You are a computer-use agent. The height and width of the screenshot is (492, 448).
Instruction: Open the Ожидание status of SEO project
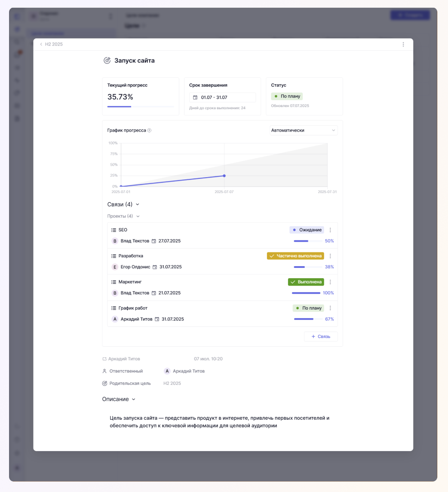307,230
